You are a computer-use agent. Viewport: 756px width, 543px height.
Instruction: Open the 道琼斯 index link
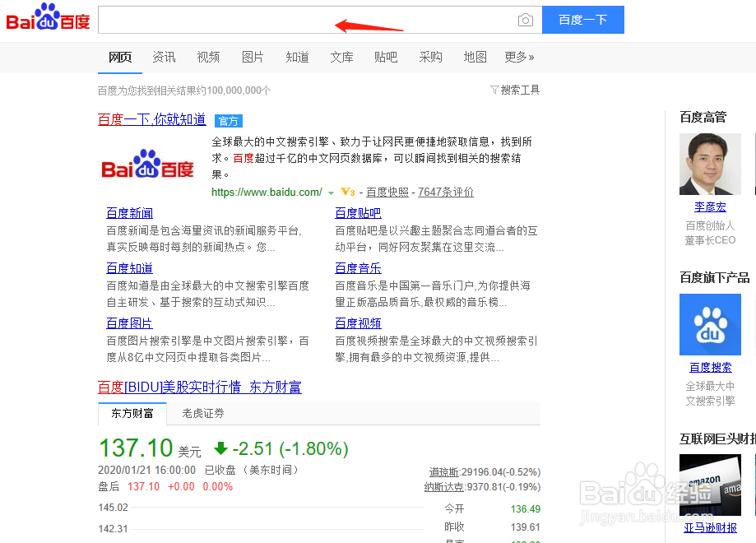tap(444, 471)
